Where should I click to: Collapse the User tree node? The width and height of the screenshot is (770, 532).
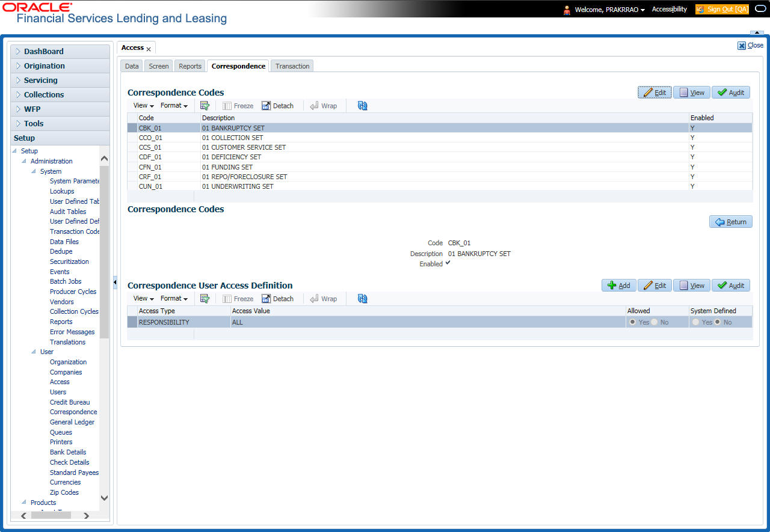34,352
